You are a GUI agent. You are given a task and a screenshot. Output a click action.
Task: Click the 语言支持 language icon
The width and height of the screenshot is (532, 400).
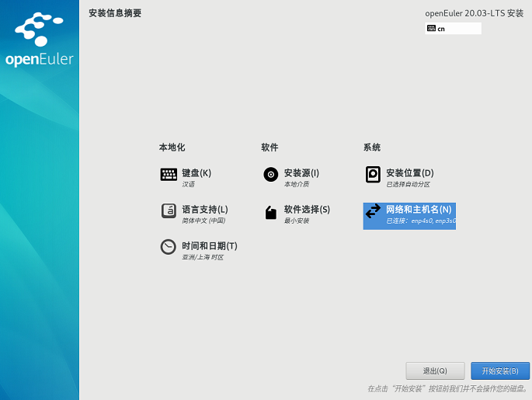(x=169, y=211)
